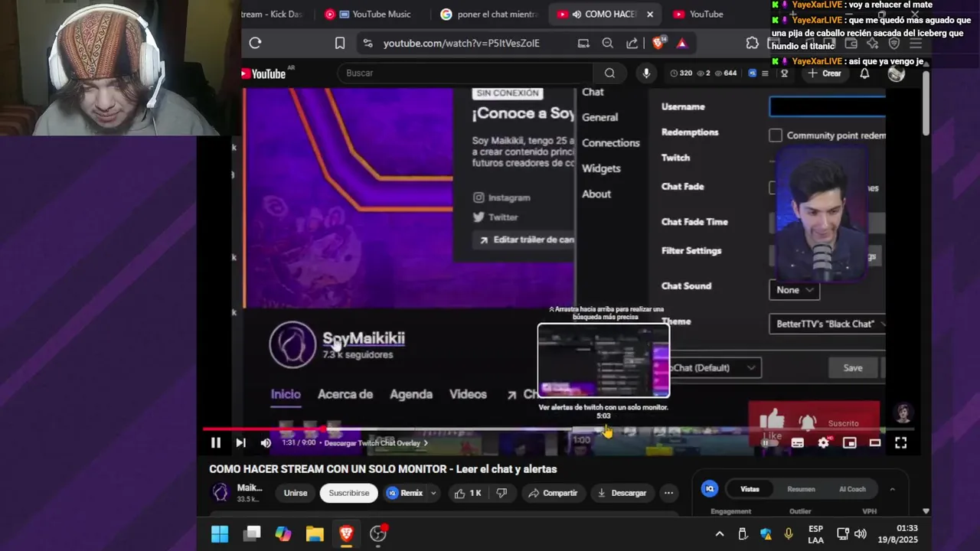Go to the YouTube home logo
The image size is (980, 551).
coord(263,73)
